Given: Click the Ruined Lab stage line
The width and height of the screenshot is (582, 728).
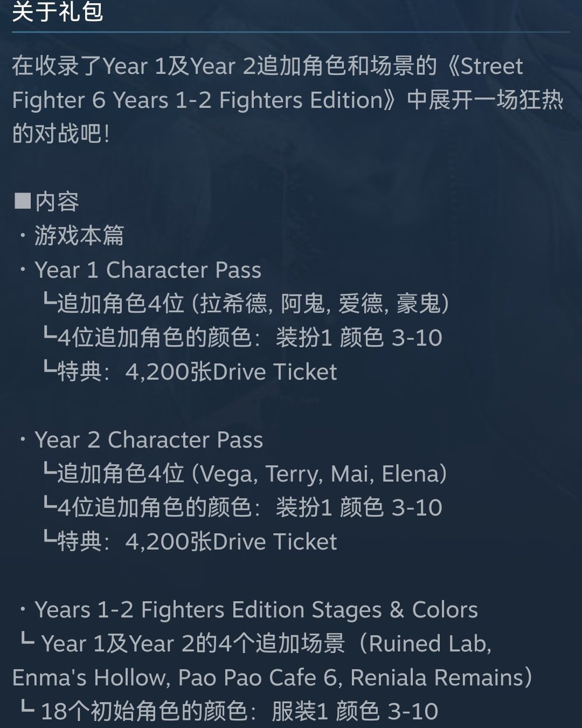Looking at the screenshot, I should 256,644.
